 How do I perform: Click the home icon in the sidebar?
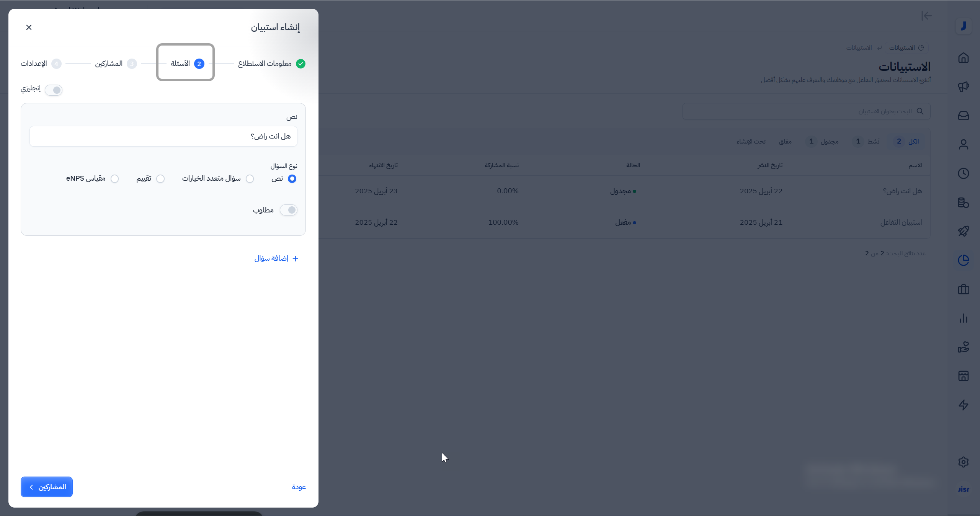coord(963,58)
